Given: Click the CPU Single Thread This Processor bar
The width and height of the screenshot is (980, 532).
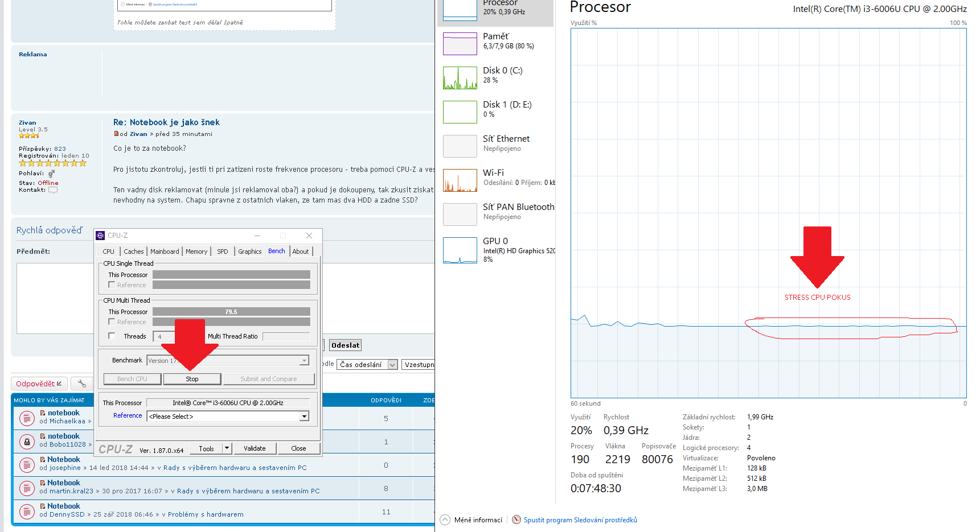Looking at the screenshot, I should [231, 275].
